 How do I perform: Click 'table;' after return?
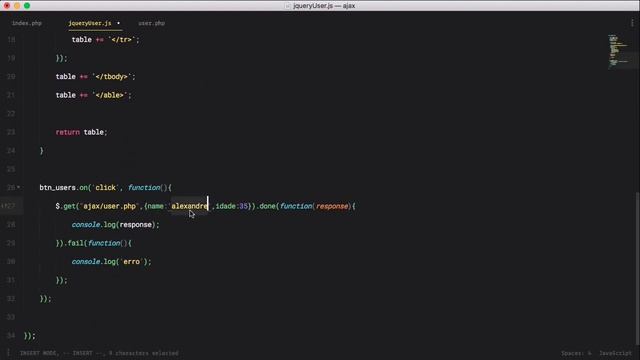click(95, 132)
